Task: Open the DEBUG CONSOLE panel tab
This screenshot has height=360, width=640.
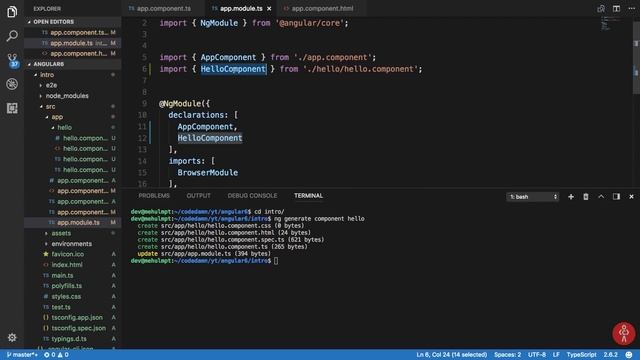Action: pos(252,196)
